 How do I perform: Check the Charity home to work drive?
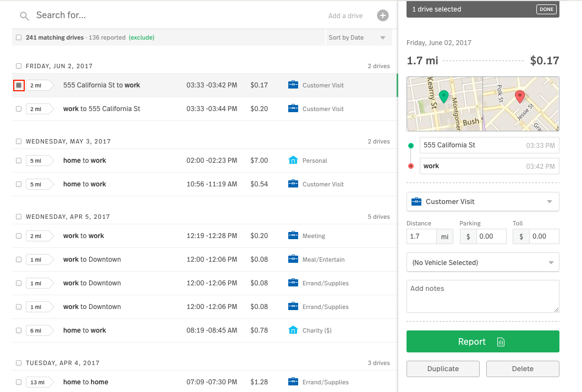tap(19, 330)
